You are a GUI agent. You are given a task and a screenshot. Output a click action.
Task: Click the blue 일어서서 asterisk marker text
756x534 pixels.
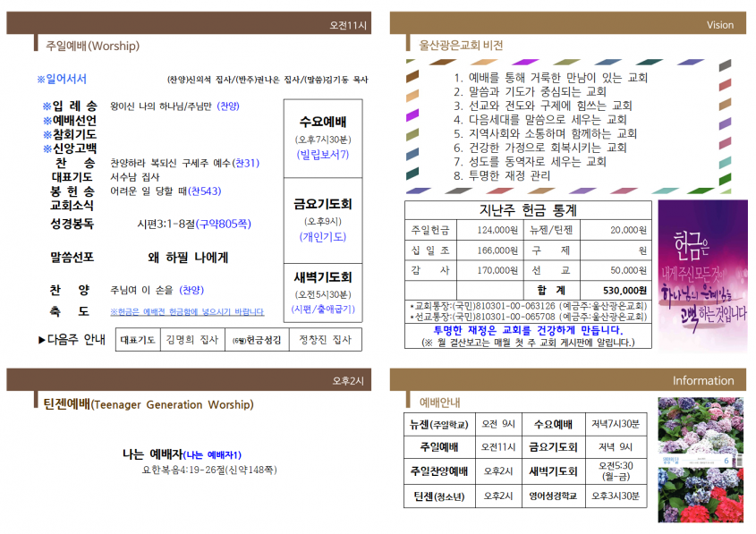tap(62, 79)
